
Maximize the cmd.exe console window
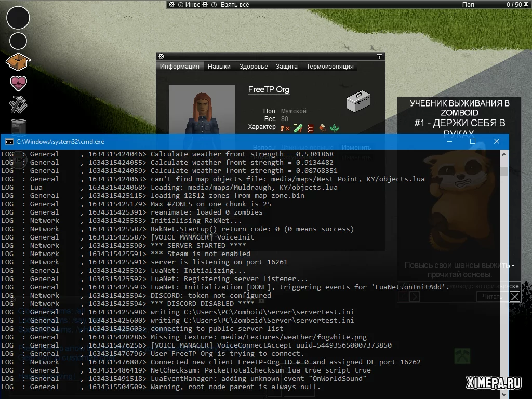pyautogui.click(x=473, y=141)
